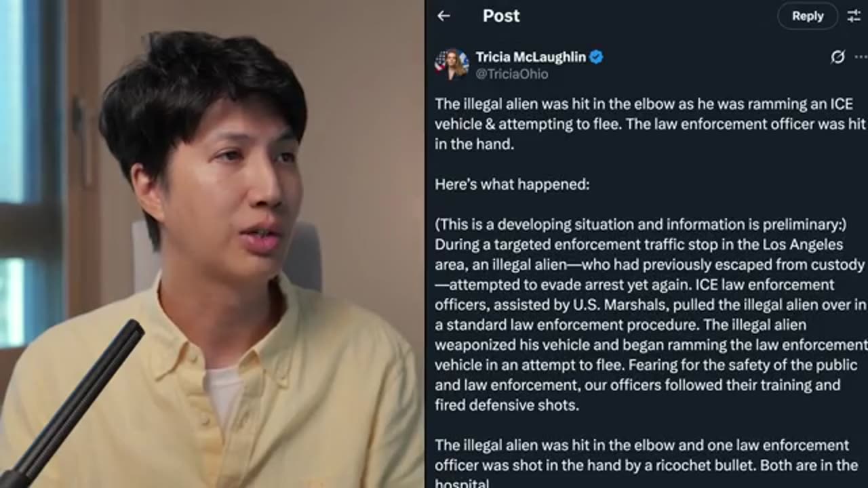Screen dimensions: 868x488
Task: Click the blue verified badge by Tricia McLaughlin
Action: (x=596, y=57)
